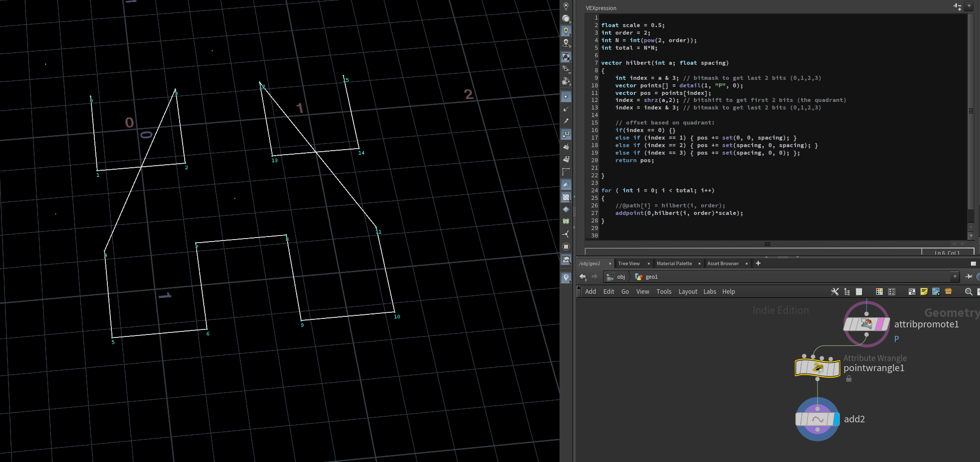Toggle primitive hulls display

tap(566, 172)
